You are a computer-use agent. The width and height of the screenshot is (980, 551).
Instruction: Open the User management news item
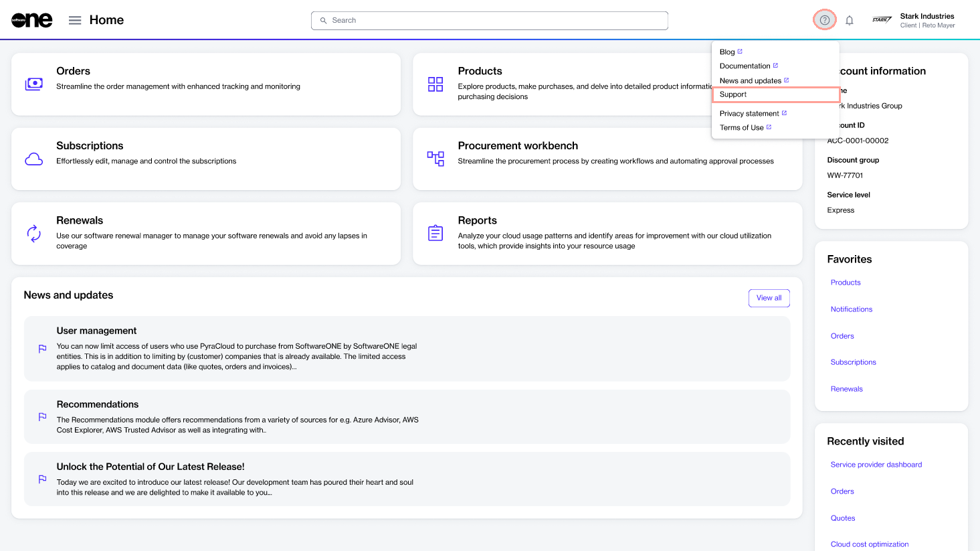point(97,331)
